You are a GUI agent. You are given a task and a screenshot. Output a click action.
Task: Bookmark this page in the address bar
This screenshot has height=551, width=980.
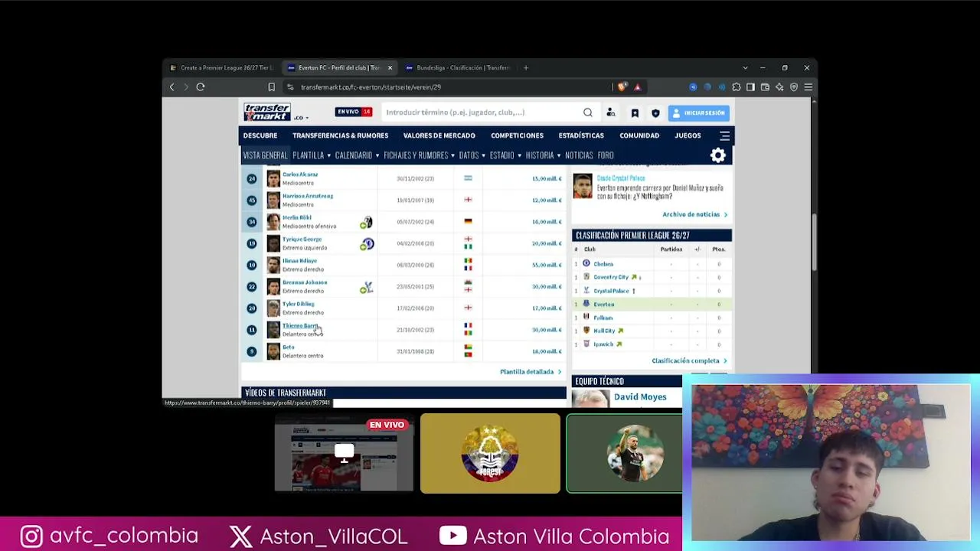tap(271, 87)
